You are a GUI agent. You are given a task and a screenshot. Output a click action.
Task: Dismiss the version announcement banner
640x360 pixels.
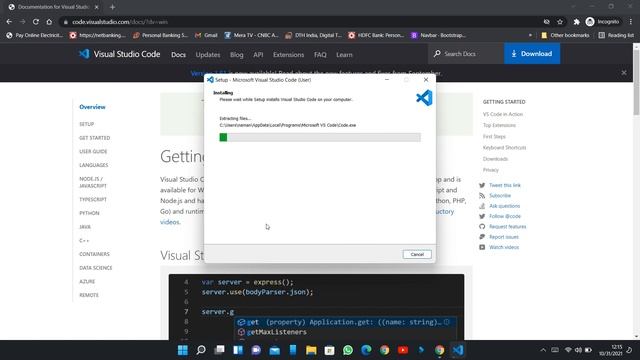624,73
